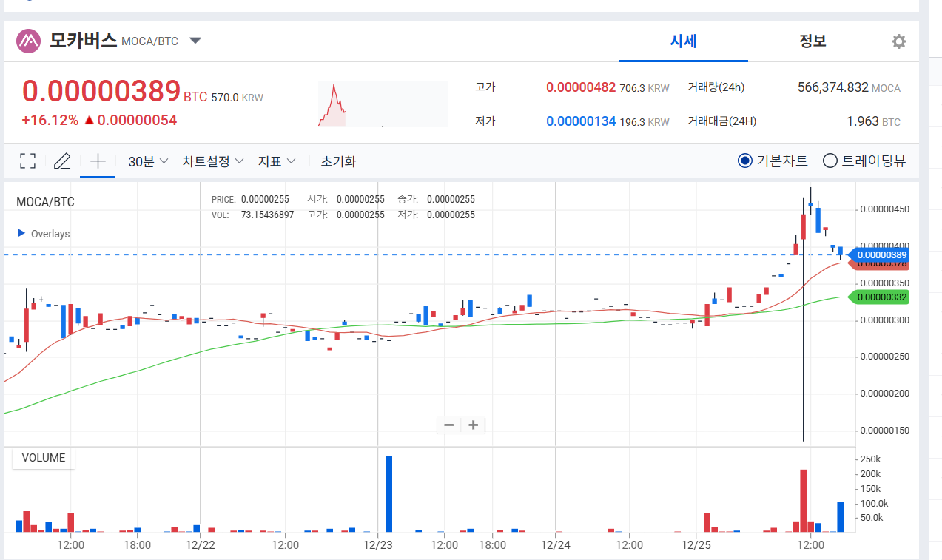Click the 초기화 reset button
Viewport: 942px width, 560px height.
[x=338, y=161]
